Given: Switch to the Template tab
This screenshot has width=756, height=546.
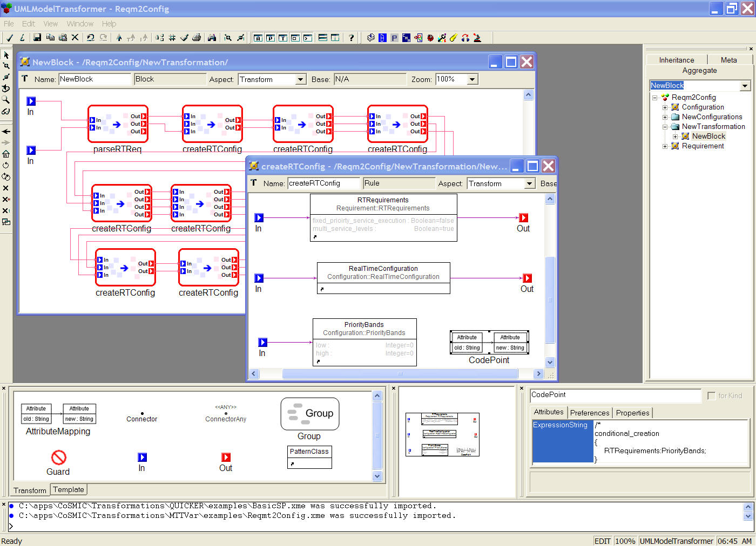Looking at the screenshot, I should tap(69, 490).
